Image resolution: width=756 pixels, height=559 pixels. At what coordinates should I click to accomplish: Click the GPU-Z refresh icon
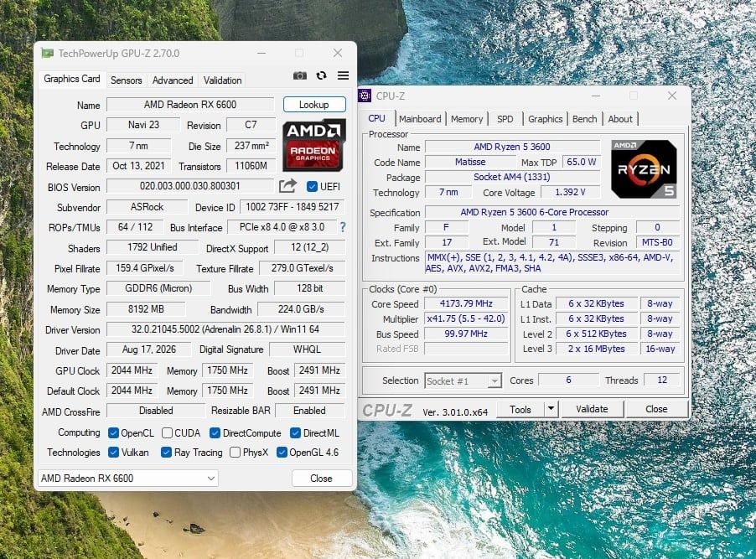coord(321,75)
